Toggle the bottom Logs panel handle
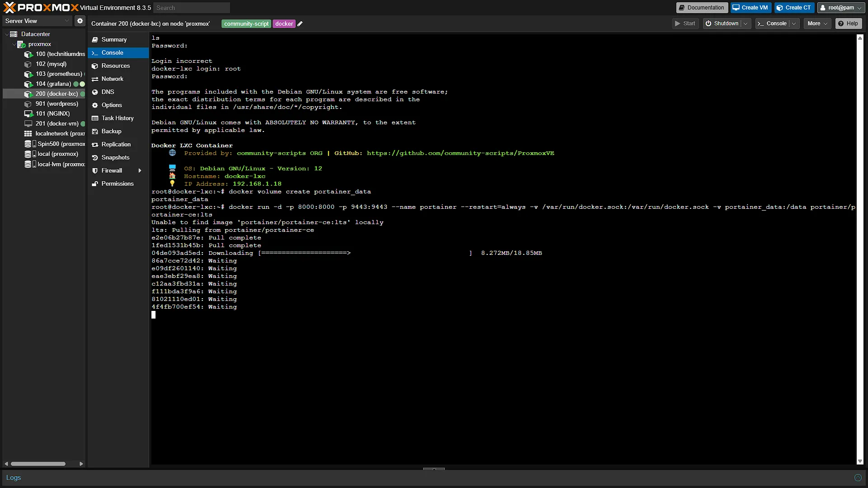 click(434, 469)
